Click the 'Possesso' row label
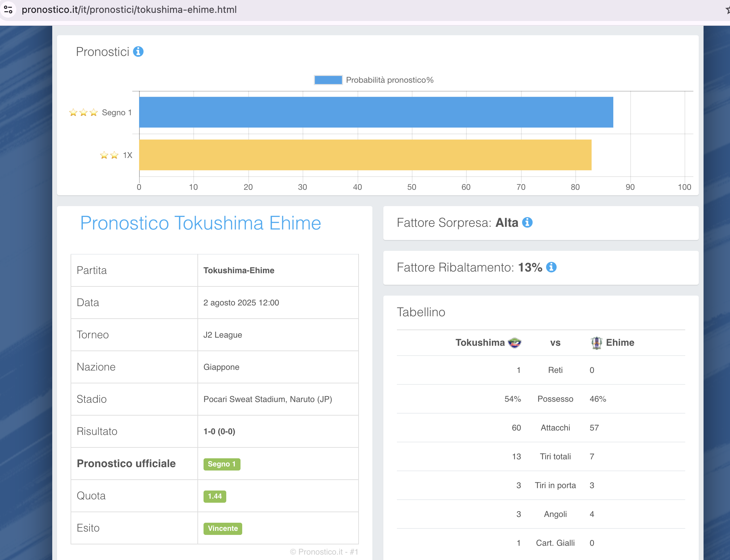The image size is (730, 560). [x=555, y=399]
